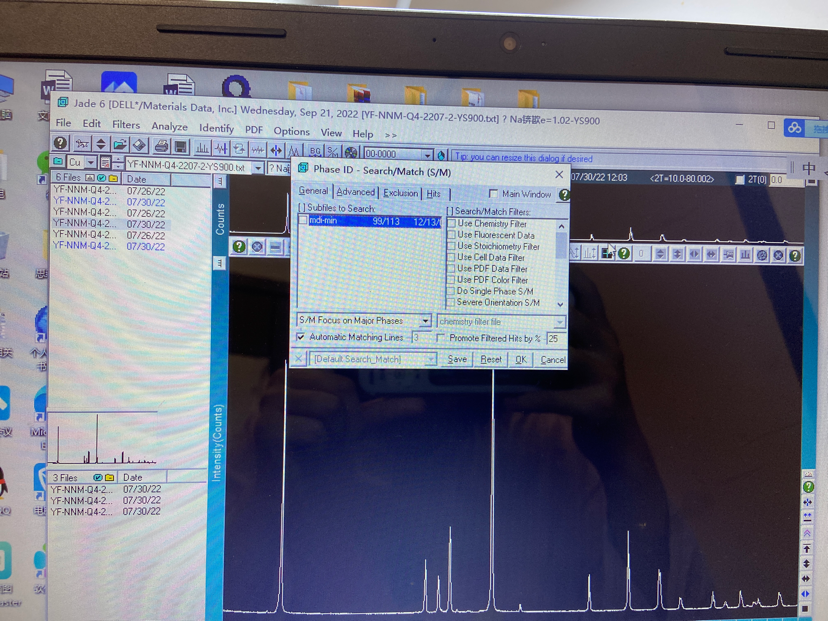Open the File menu

pos(63,123)
